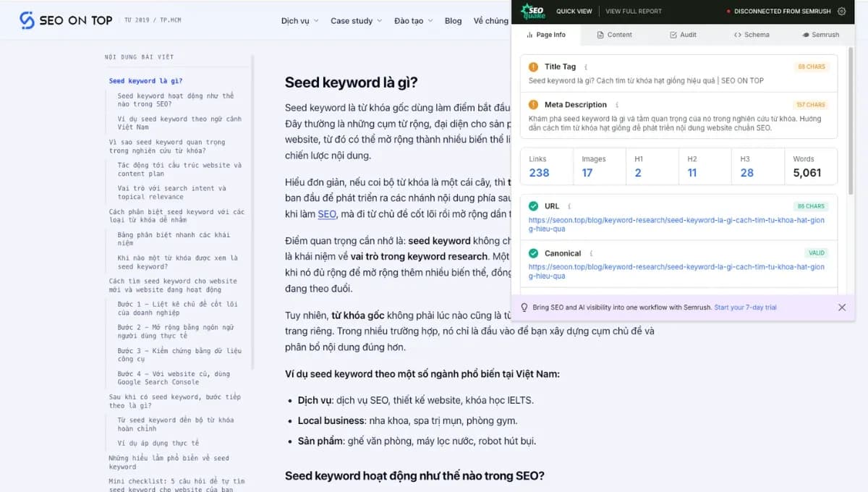
Task: Follow the underlined SEO link in the article
Action: pos(327,214)
